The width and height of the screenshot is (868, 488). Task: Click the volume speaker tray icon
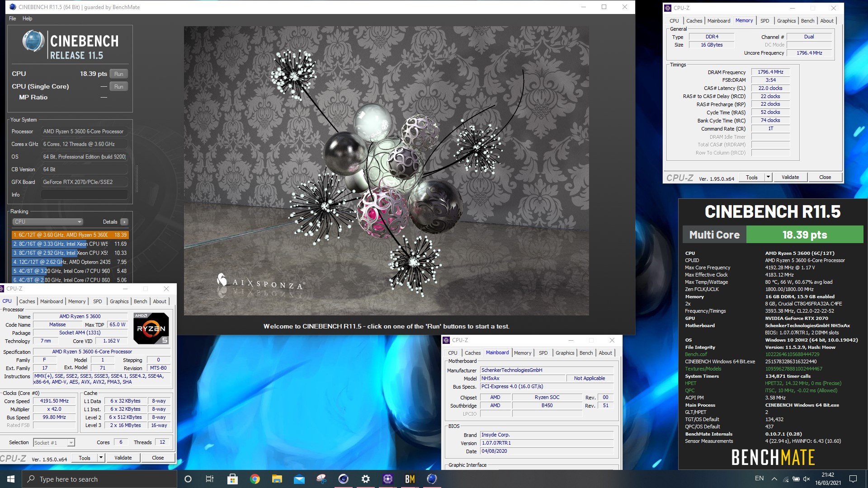(x=807, y=479)
